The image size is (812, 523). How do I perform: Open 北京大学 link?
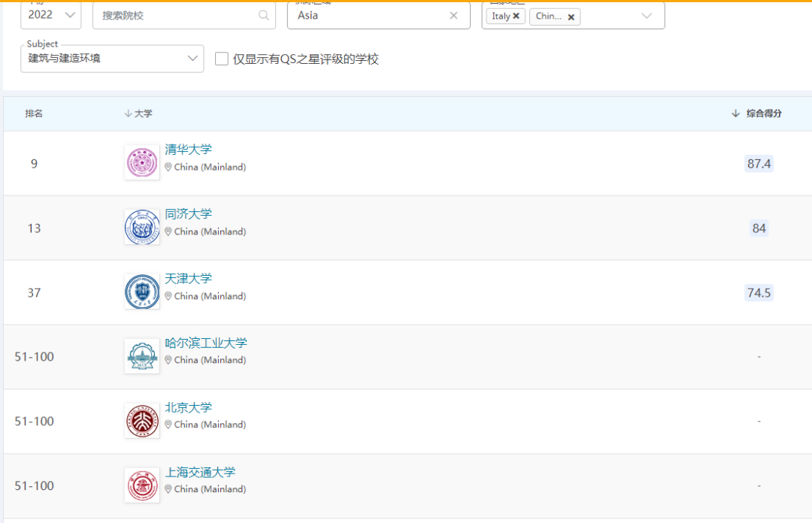pyautogui.click(x=189, y=407)
